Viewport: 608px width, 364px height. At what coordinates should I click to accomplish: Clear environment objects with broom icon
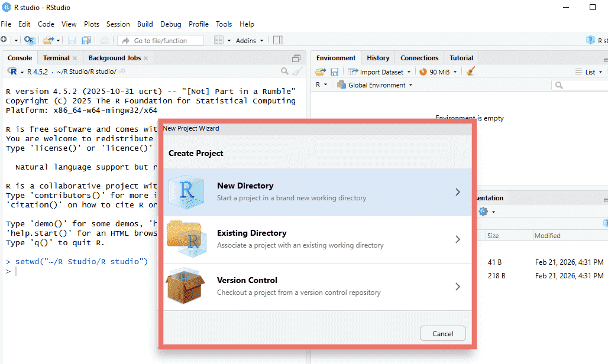click(470, 71)
